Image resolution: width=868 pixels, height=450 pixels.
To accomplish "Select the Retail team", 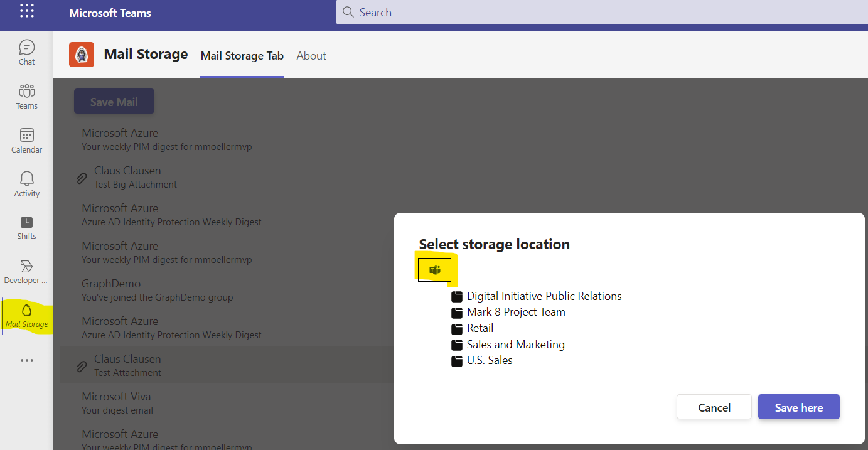I will click(480, 328).
